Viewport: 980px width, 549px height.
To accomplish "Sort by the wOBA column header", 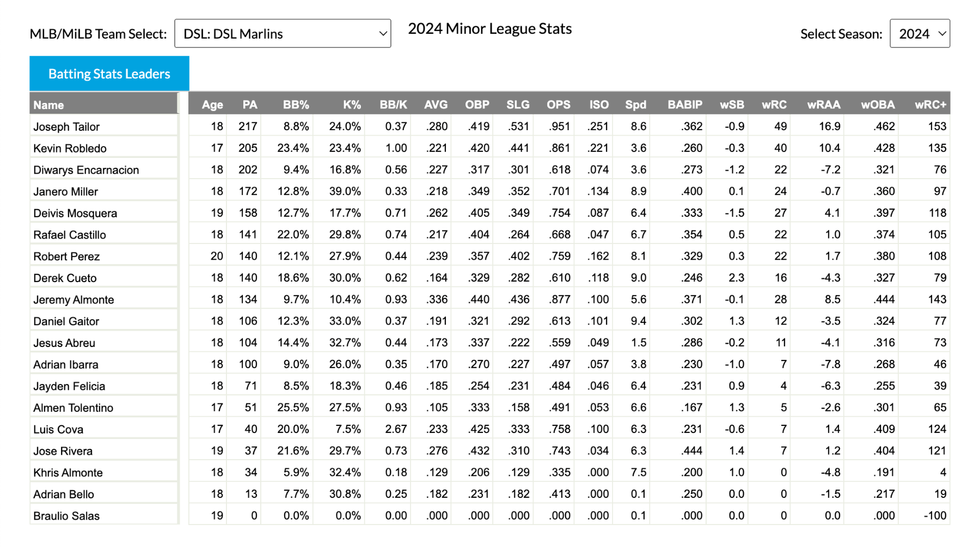I will pos(878,105).
